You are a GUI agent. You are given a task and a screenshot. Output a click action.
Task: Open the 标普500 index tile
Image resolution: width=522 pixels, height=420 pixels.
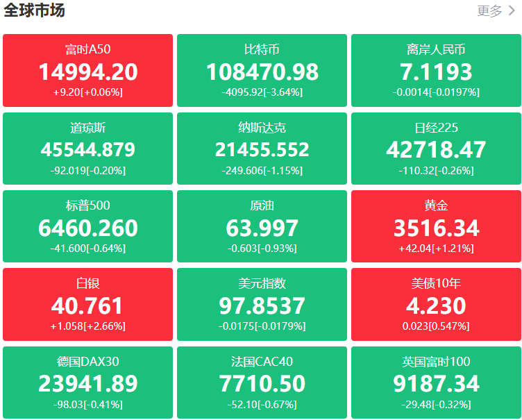pos(87,226)
